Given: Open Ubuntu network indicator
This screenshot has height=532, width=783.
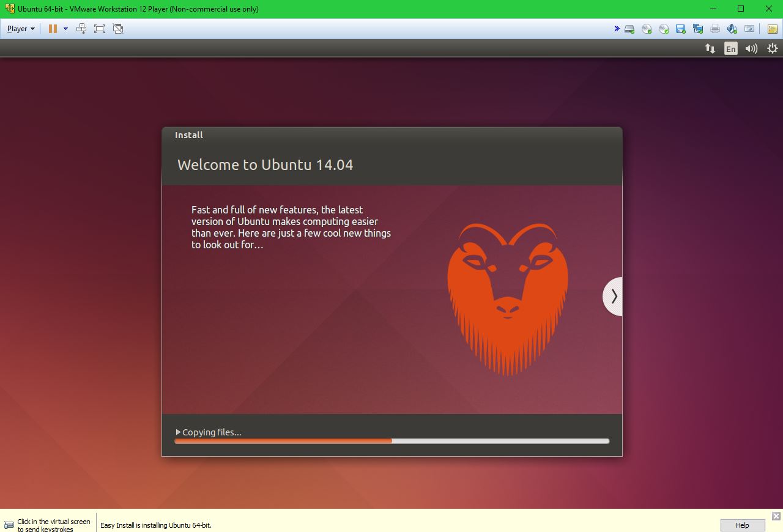Looking at the screenshot, I should [x=710, y=48].
